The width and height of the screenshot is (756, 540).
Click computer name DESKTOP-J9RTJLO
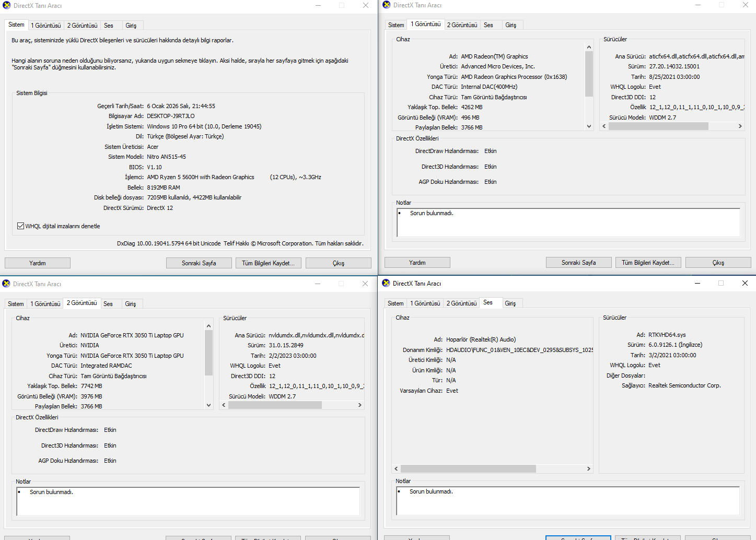coord(171,116)
